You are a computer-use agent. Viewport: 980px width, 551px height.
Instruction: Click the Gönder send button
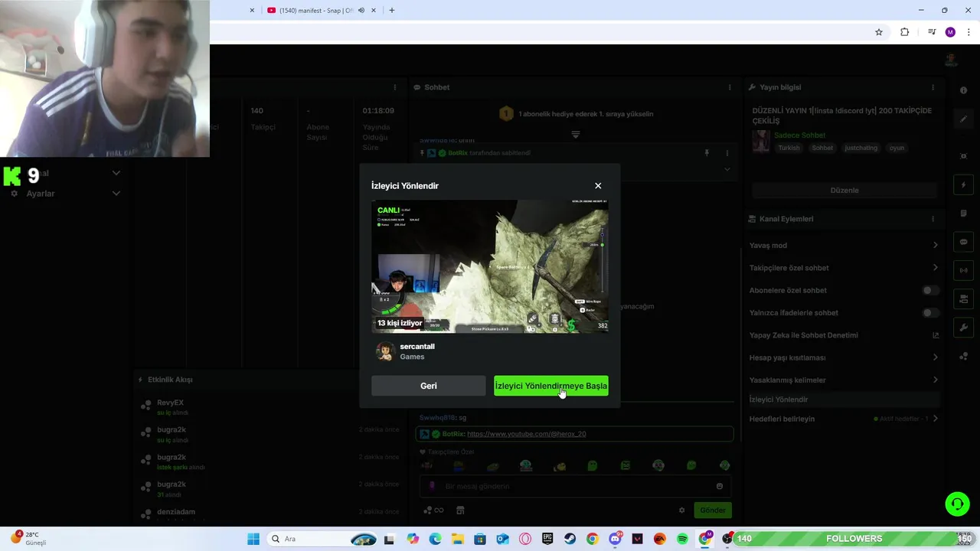pyautogui.click(x=712, y=510)
